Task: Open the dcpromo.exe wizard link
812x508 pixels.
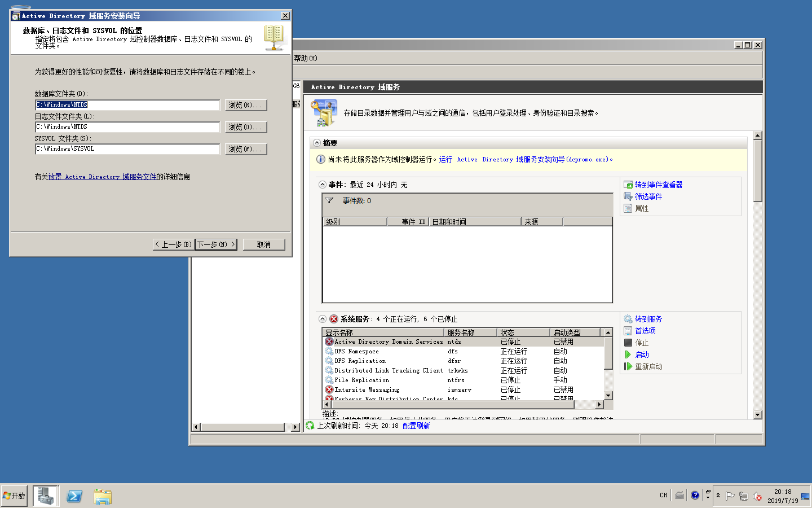Action: click(x=526, y=159)
